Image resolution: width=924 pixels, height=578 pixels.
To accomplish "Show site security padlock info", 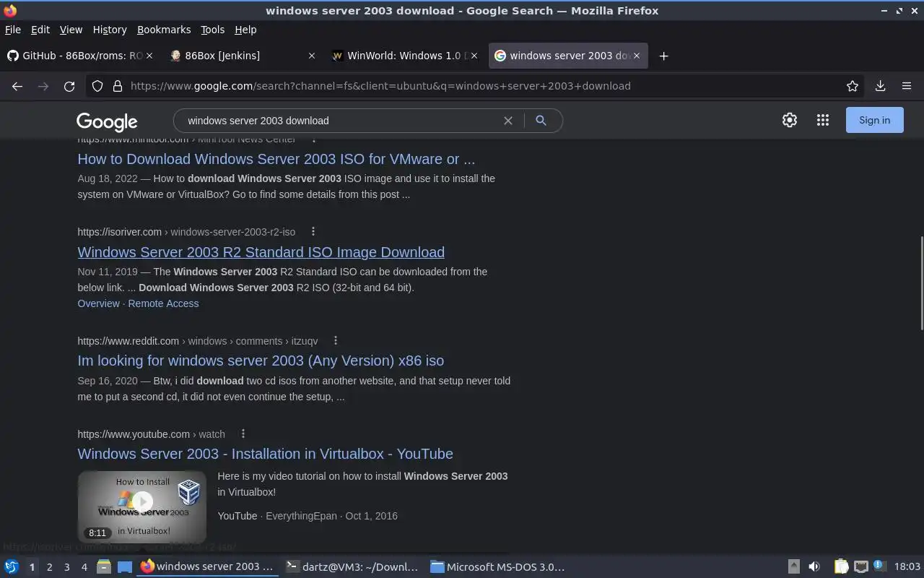I will 118,86.
